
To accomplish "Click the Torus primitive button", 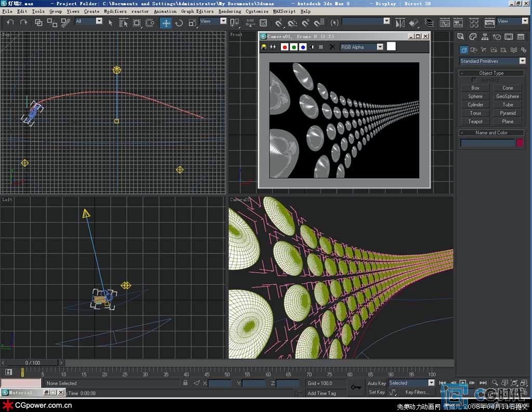I will click(475, 113).
